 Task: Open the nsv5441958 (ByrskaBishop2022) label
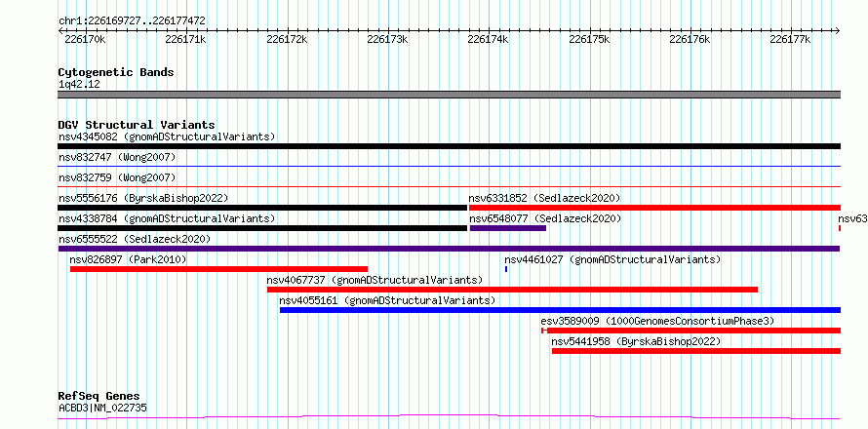(x=637, y=341)
